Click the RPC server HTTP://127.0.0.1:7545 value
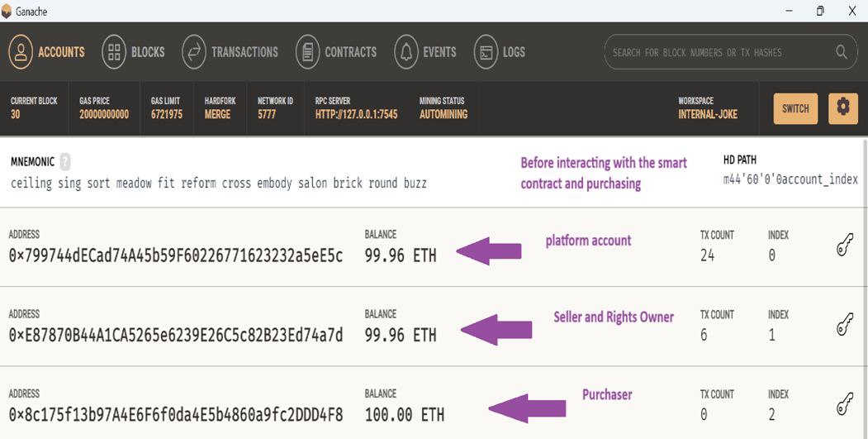This screenshot has width=868, height=439. [x=357, y=115]
